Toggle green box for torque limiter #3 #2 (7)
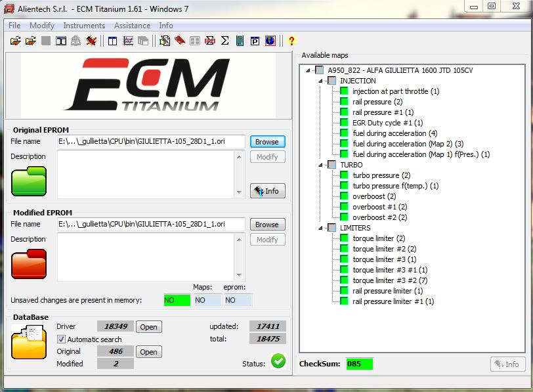 (x=345, y=280)
